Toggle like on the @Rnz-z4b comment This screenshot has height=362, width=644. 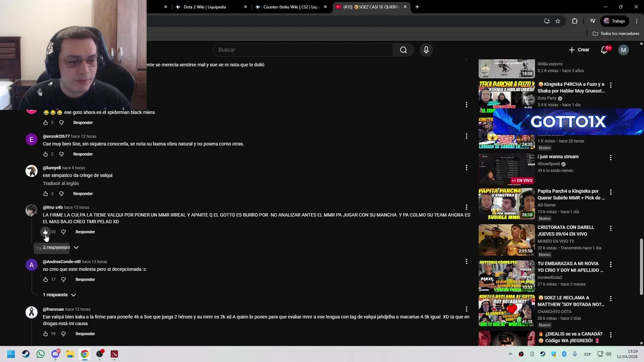(x=45, y=232)
